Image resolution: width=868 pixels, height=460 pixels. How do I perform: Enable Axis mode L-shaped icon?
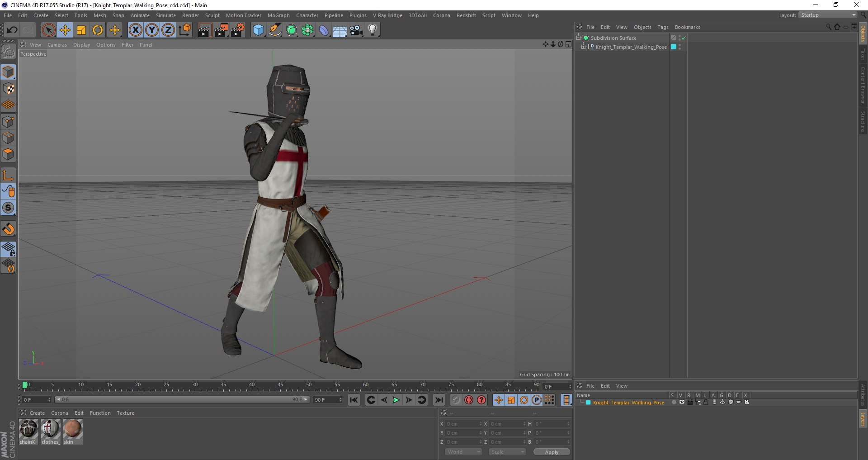[8, 175]
